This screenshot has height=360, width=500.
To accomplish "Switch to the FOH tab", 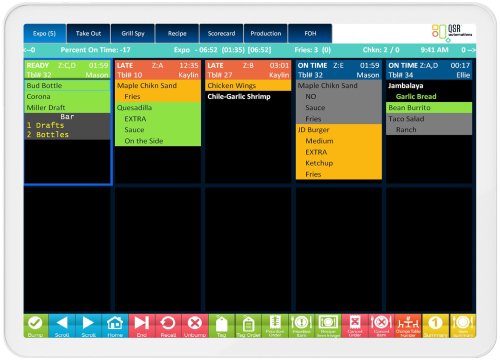I will point(310,33).
